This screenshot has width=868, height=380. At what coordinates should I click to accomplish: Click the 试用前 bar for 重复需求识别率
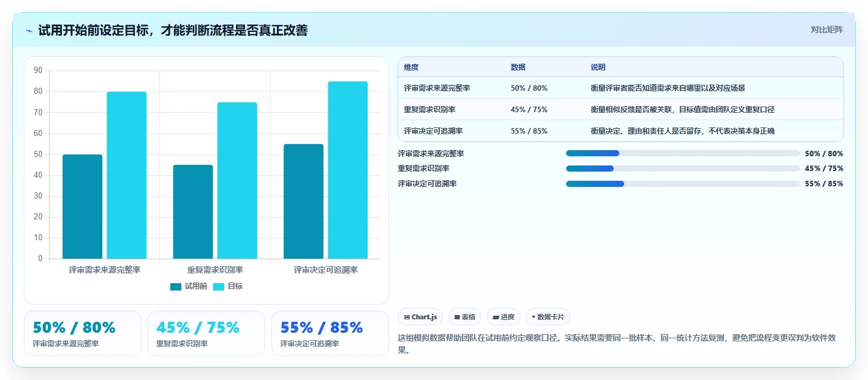click(193, 211)
